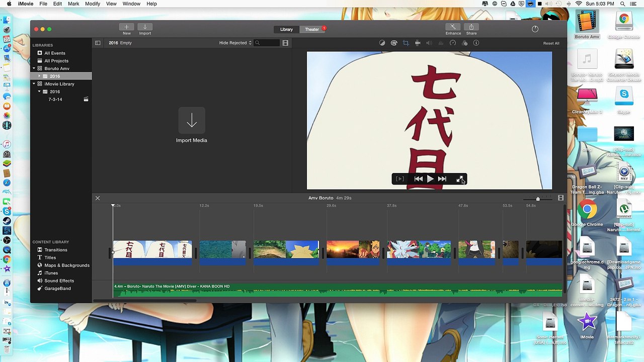Select the Boruto Amv file on desktop
Image resolution: width=644 pixels, height=362 pixels.
click(587, 25)
